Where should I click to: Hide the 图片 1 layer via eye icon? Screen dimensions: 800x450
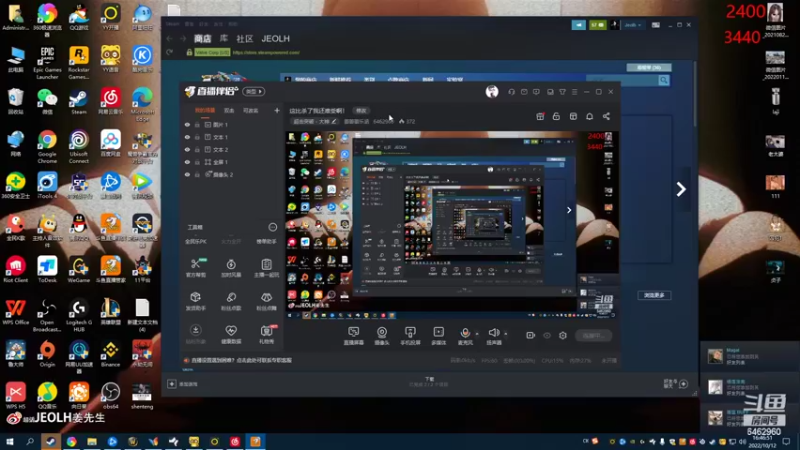coord(187,124)
